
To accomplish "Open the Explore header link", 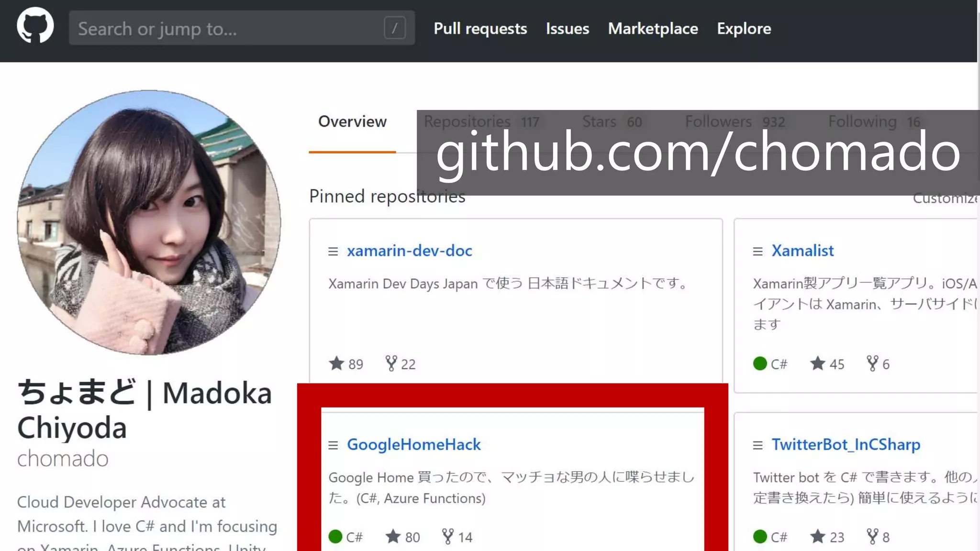I will click(744, 29).
